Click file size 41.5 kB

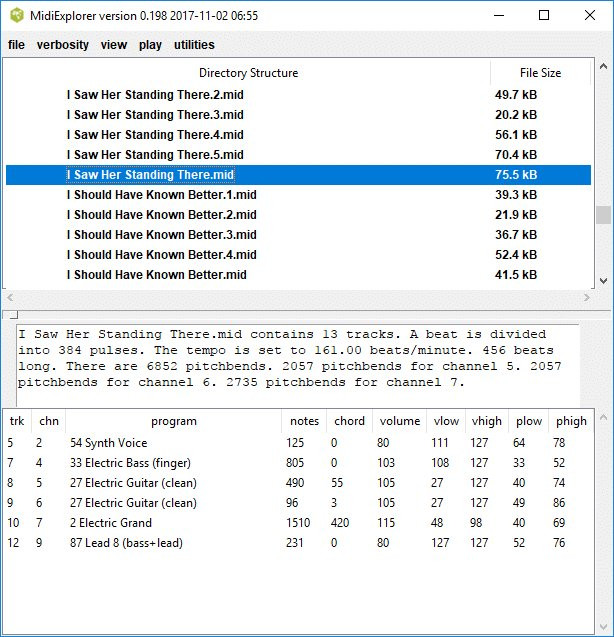pyautogui.click(x=516, y=275)
